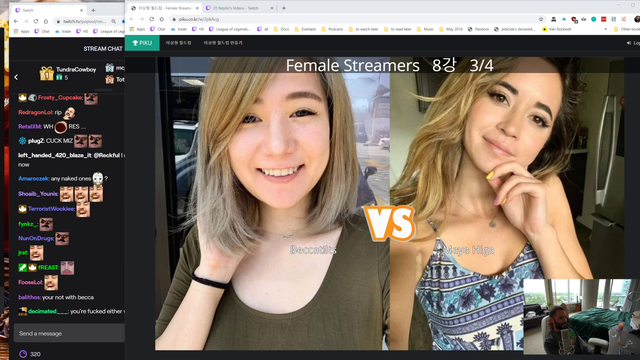Open the Podcasts bookmarks folder

pyautogui.click(x=332, y=29)
